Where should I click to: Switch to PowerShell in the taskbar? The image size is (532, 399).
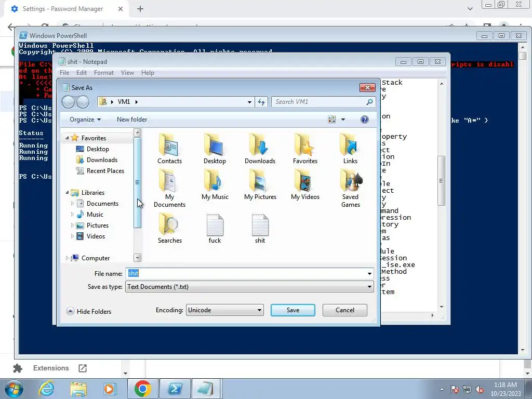175,389
